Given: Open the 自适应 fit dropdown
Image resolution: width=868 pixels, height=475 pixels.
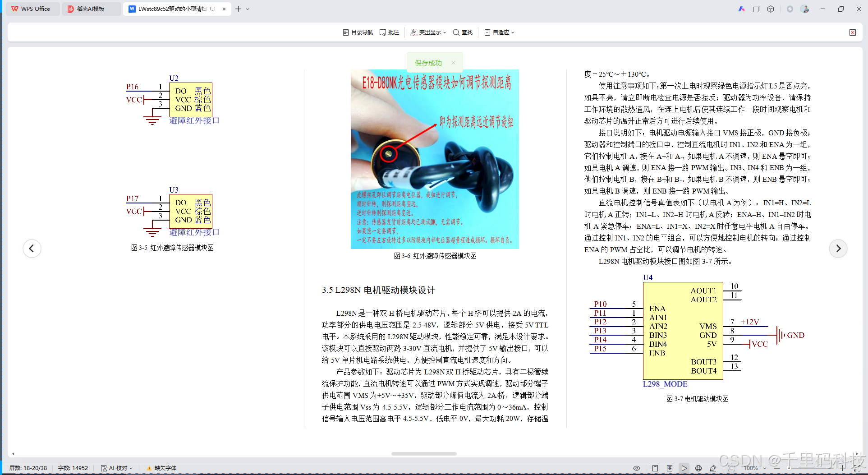Looking at the screenshot, I should (x=499, y=32).
